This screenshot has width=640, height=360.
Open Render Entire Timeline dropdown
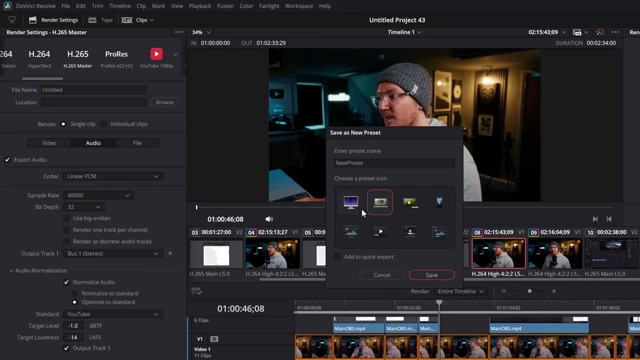coord(460,291)
